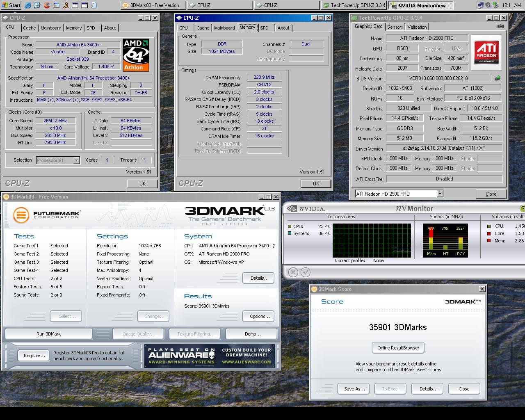Click the temperature graph in nVMonitor
The height and width of the screenshot is (420, 525).
tap(372, 240)
